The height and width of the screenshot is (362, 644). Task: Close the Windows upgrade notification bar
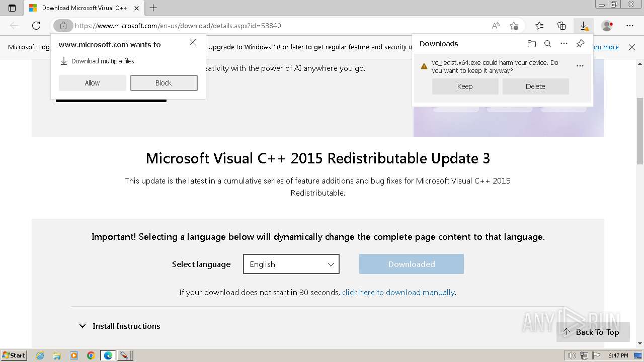point(632,47)
